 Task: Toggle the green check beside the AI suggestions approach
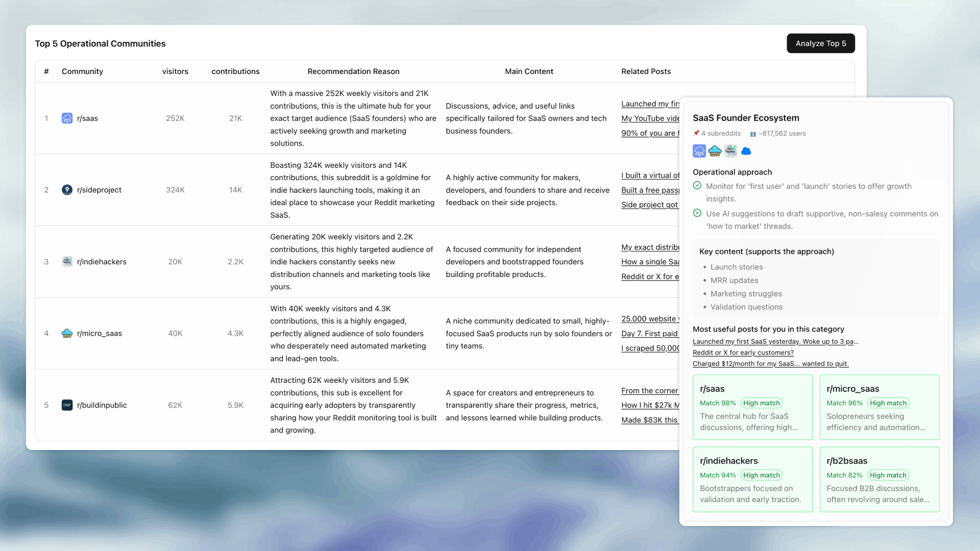697,213
